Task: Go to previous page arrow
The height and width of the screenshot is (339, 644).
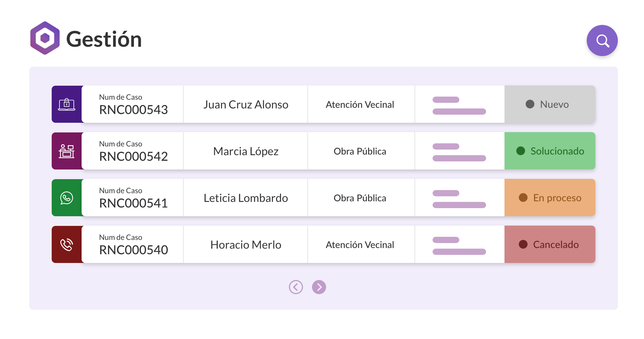Action: click(296, 287)
